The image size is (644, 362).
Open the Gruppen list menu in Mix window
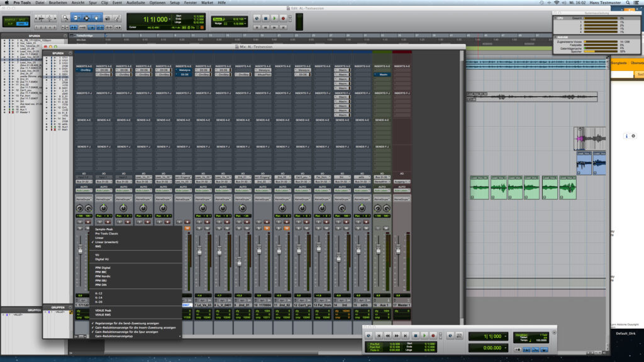click(70, 307)
